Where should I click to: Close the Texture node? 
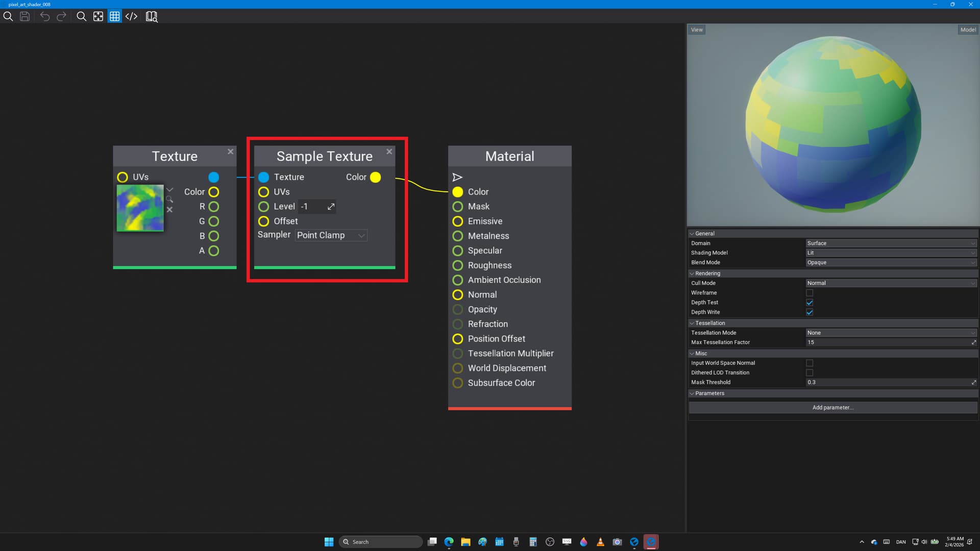click(231, 152)
